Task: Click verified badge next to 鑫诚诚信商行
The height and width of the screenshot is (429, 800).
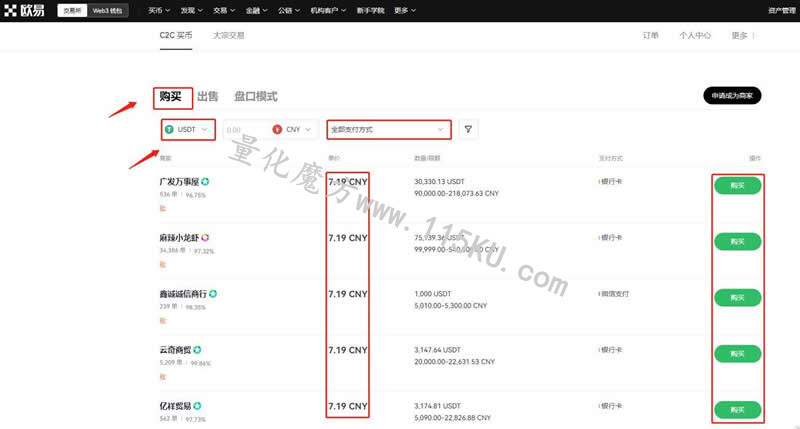Action: [x=213, y=294]
